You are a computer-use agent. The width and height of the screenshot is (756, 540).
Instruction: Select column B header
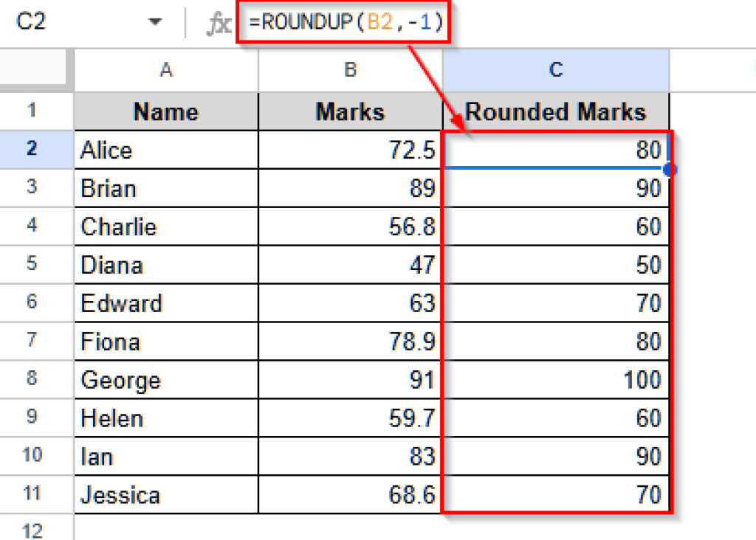point(351,70)
